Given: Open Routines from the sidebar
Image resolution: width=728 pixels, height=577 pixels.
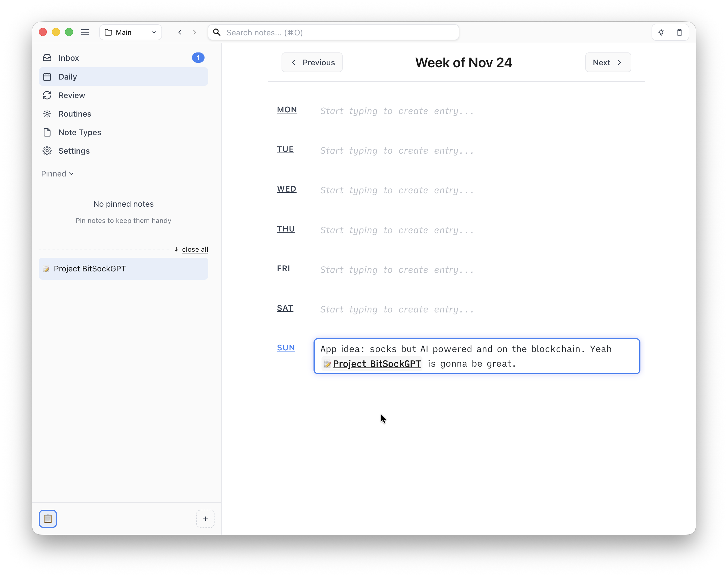Looking at the screenshot, I should click(x=75, y=114).
